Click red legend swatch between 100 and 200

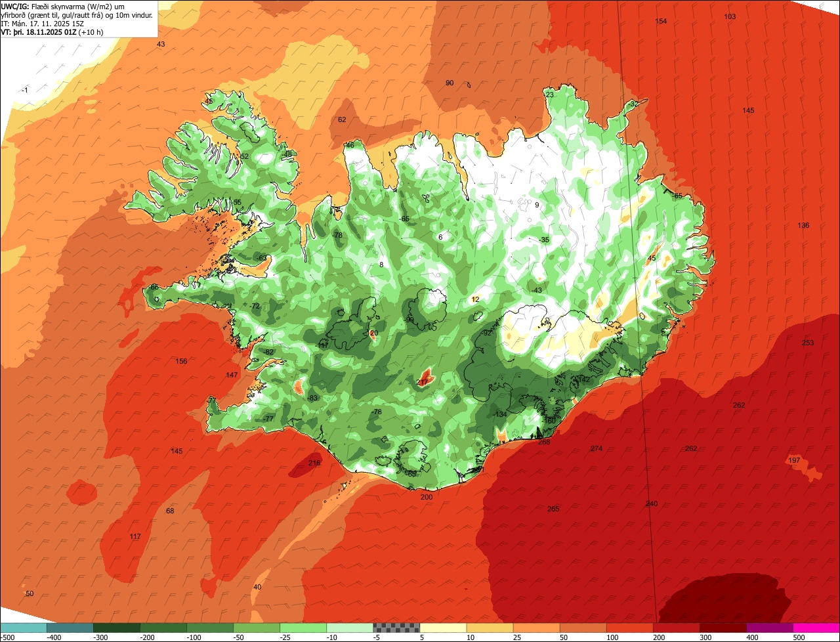pos(629,627)
